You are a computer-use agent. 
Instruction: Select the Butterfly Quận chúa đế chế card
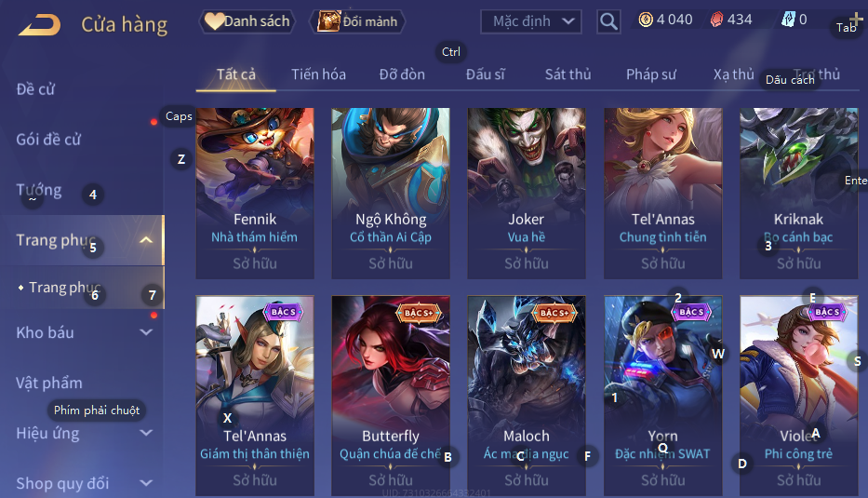(x=390, y=396)
